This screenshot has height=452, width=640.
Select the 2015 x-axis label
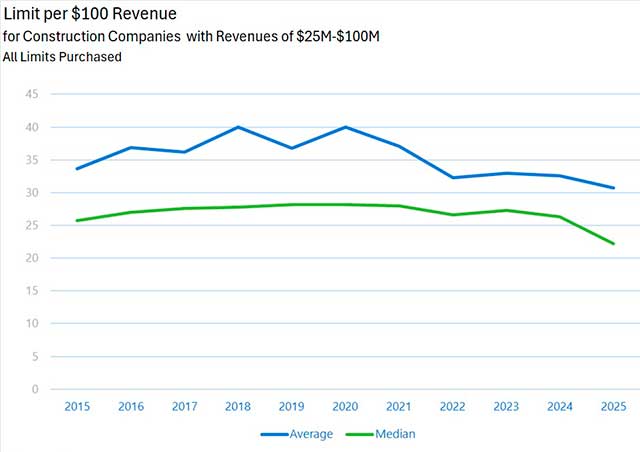tap(78, 406)
